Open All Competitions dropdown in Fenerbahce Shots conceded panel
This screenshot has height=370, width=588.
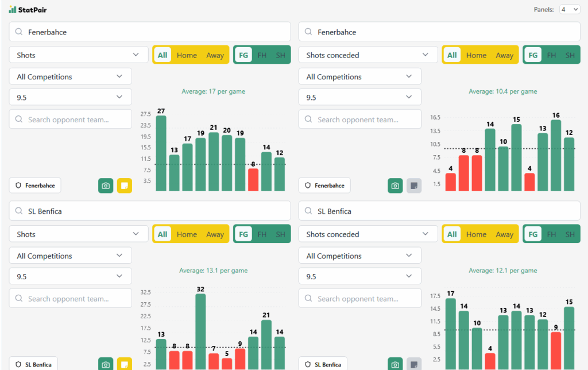359,76
